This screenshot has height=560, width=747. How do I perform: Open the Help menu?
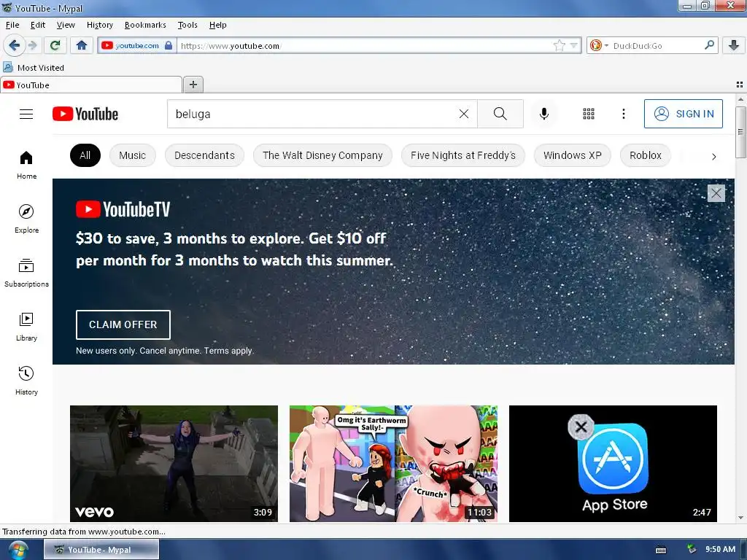[x=217, y=25]
